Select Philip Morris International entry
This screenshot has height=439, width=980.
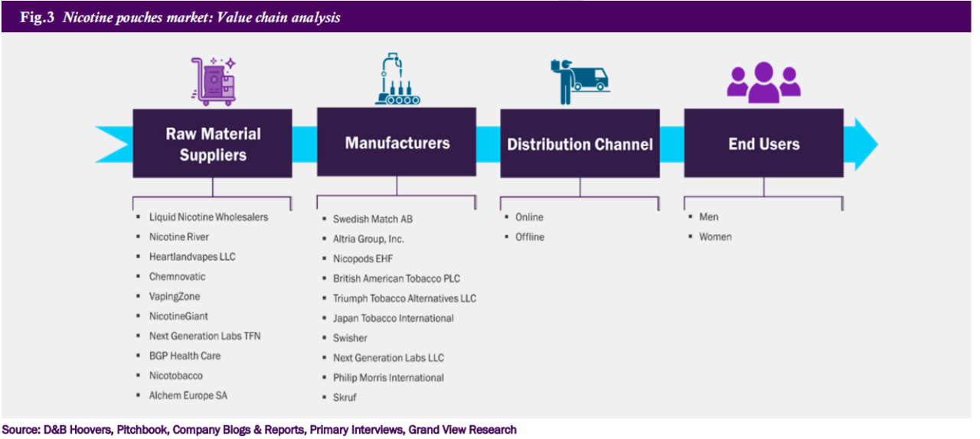pos(388,378)
